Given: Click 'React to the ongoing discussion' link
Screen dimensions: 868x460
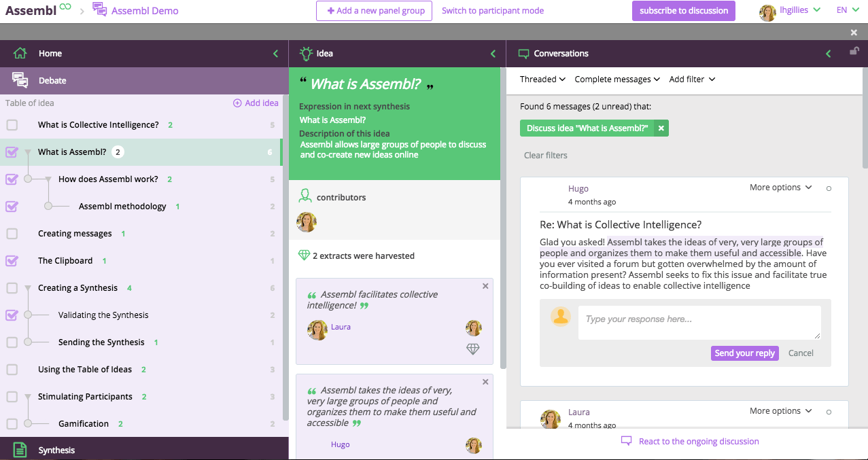Looking at the screenshot, I should 699,442.
